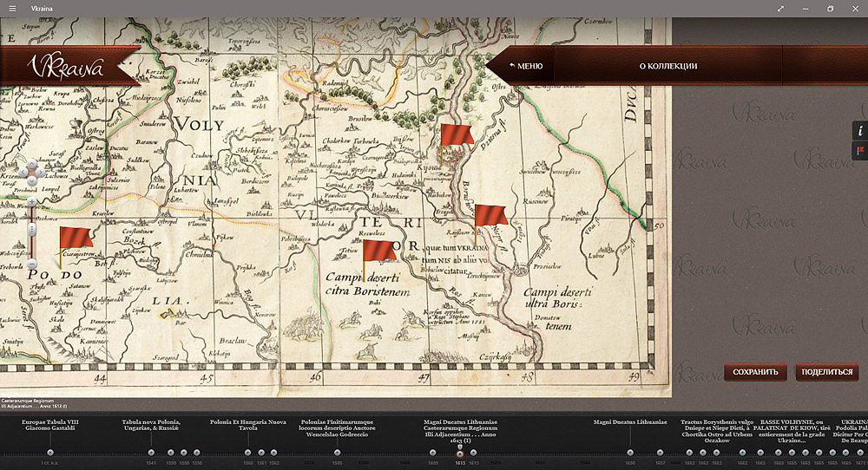Select the 1561 timeline marker

261,453
